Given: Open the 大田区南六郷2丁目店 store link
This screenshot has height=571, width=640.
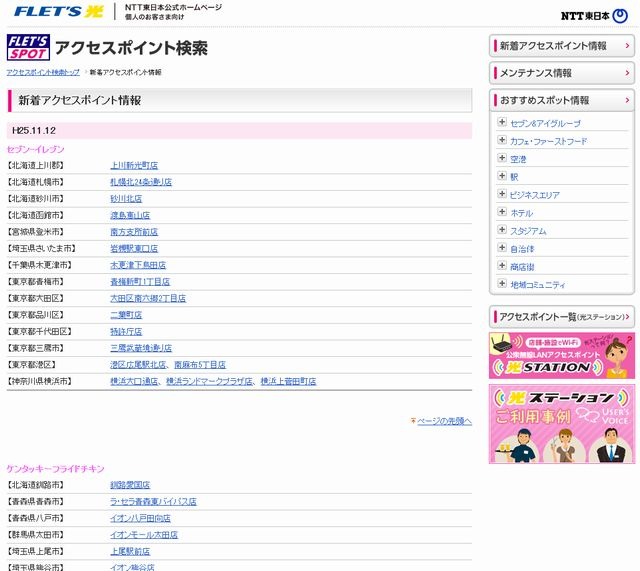Looking at the screenshot, I should 148,298.
